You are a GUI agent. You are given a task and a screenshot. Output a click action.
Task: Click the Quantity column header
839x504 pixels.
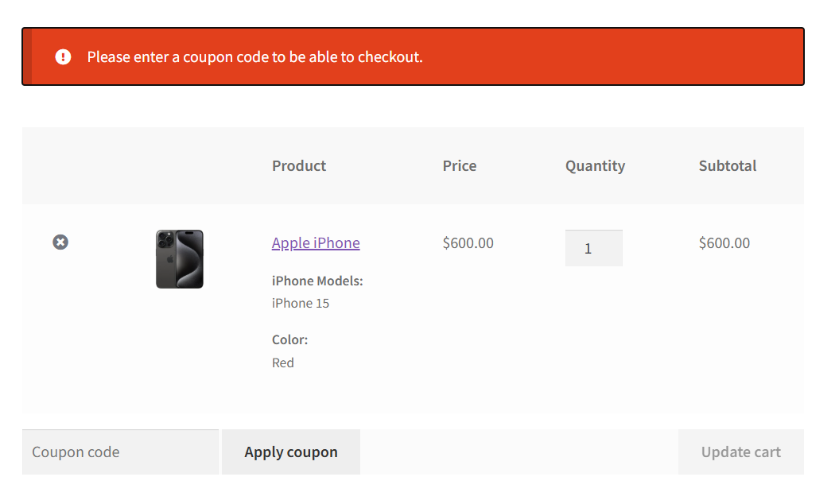[595, 165]
